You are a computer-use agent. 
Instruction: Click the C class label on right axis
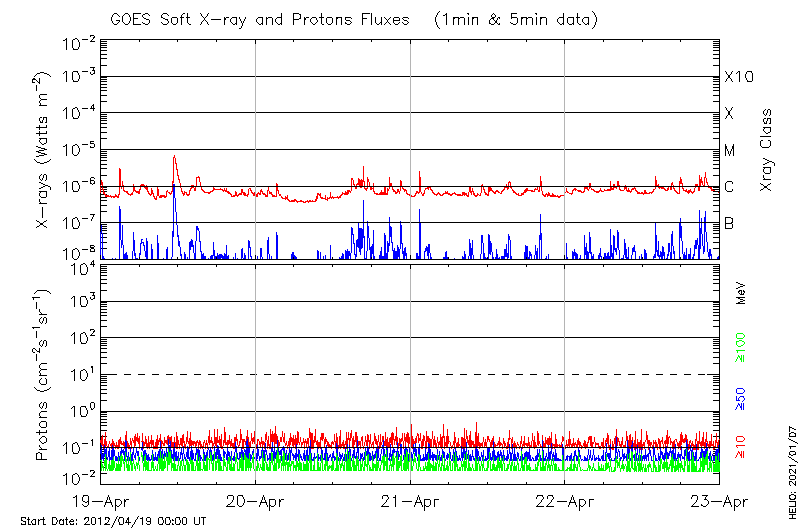pos(729,187)
